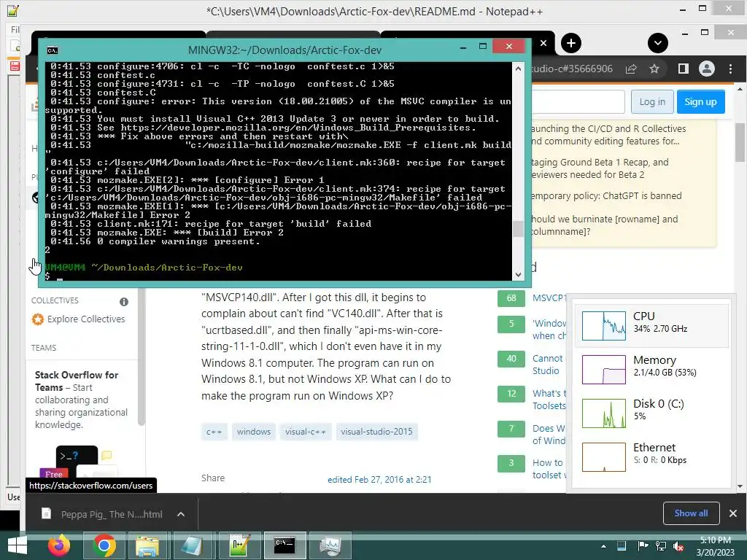This screenshot has height=560, width=747.
Task: Close the active Chrome tab
Action: (x=543, y=43)
